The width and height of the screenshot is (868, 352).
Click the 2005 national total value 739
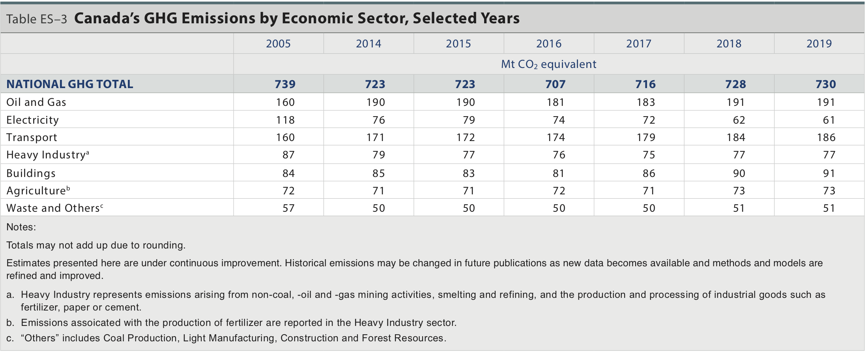click(285, 84)
